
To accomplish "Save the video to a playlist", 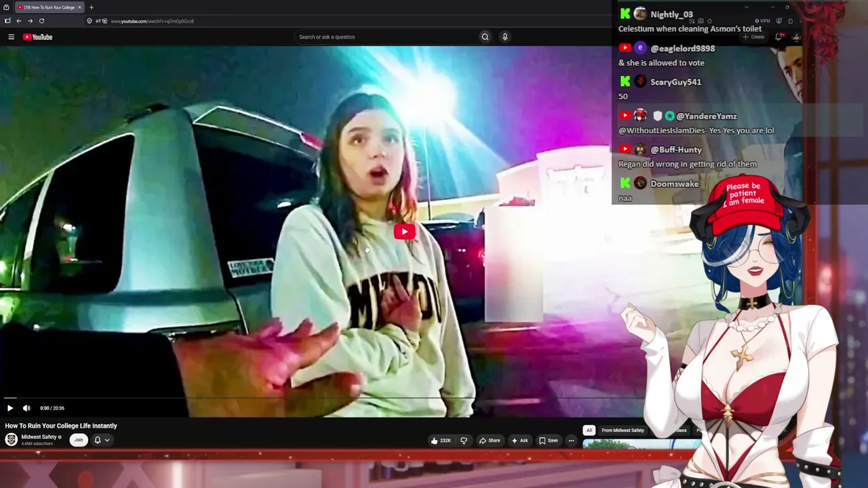I will click(549, 441).
